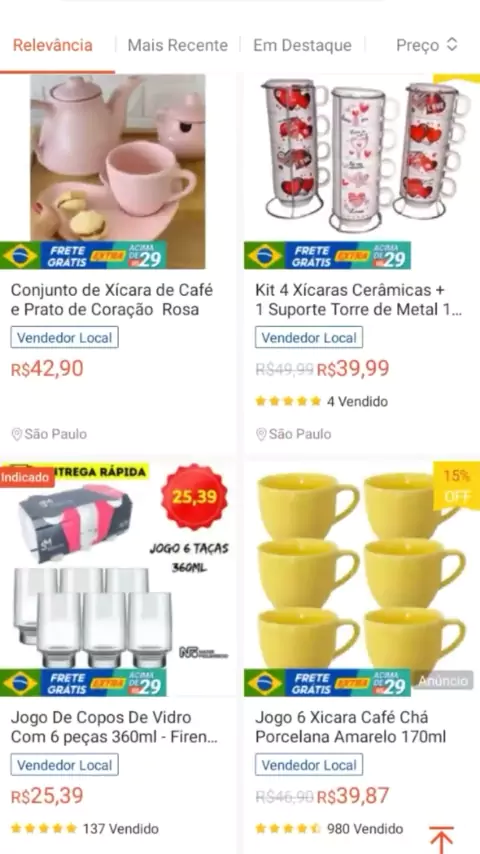Image resolution: width=480 pixels, height=854 pixels.
Task: Tap the Indicado badge on glass cups
Action: (x=27, y=478)
